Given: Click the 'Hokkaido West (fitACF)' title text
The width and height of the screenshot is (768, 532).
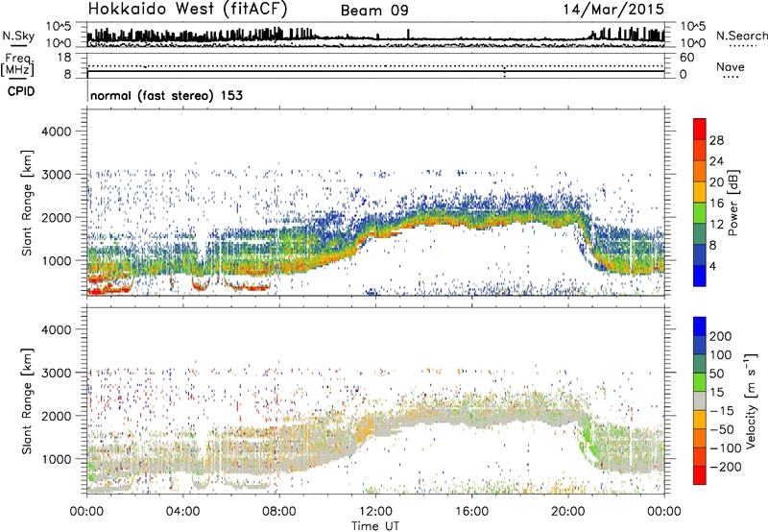Looking at the screenshot, I should tap(187, 9).
